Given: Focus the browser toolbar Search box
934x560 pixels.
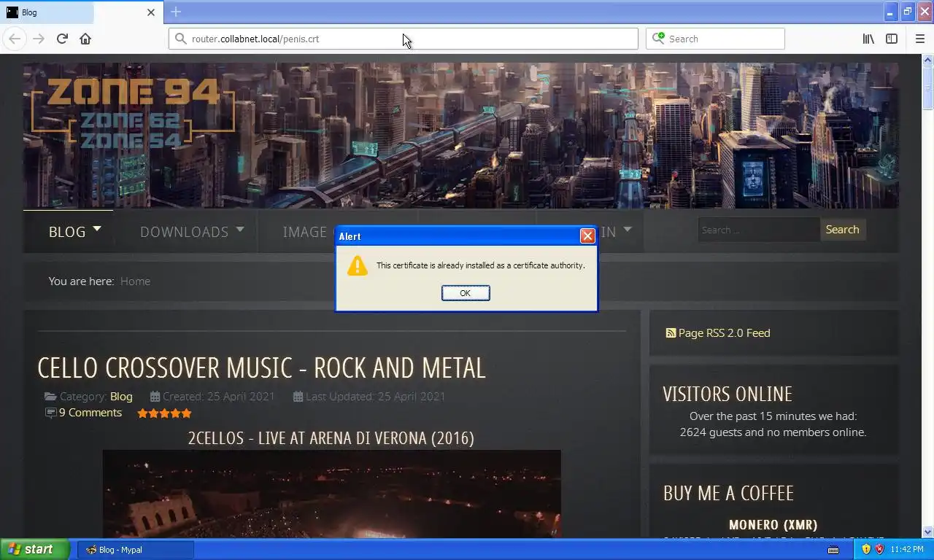Looking at the screenshot, I should point(715,39).
